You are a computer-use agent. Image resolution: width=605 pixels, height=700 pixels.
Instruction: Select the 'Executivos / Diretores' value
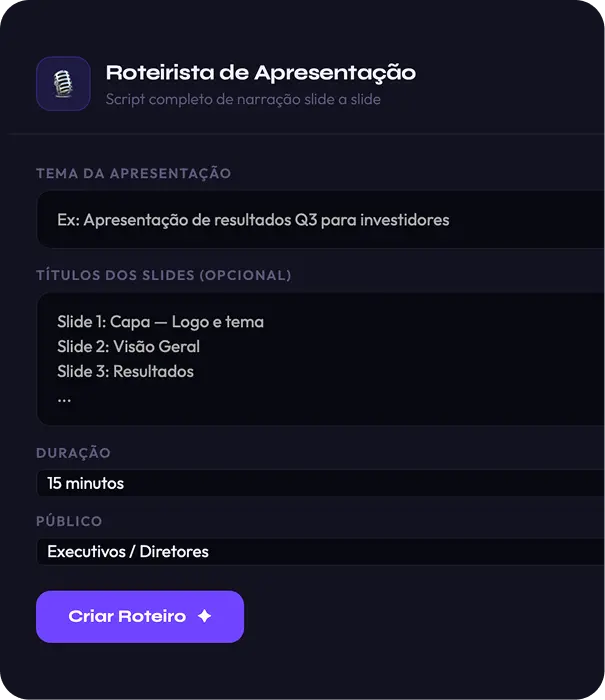click(x=128, y=551)
